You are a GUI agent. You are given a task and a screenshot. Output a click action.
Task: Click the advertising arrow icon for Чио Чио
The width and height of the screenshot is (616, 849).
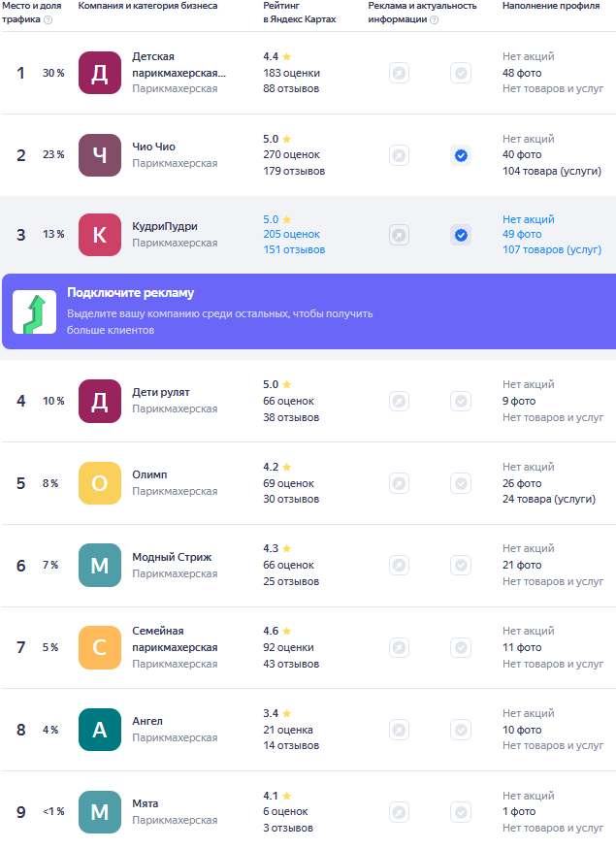(x=399, y=155)
